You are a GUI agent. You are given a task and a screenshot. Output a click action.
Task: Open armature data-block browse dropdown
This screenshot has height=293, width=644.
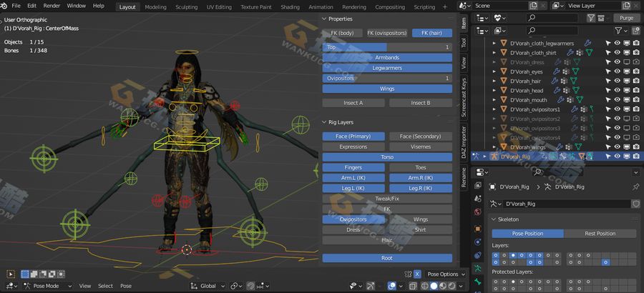click(497, 204)
